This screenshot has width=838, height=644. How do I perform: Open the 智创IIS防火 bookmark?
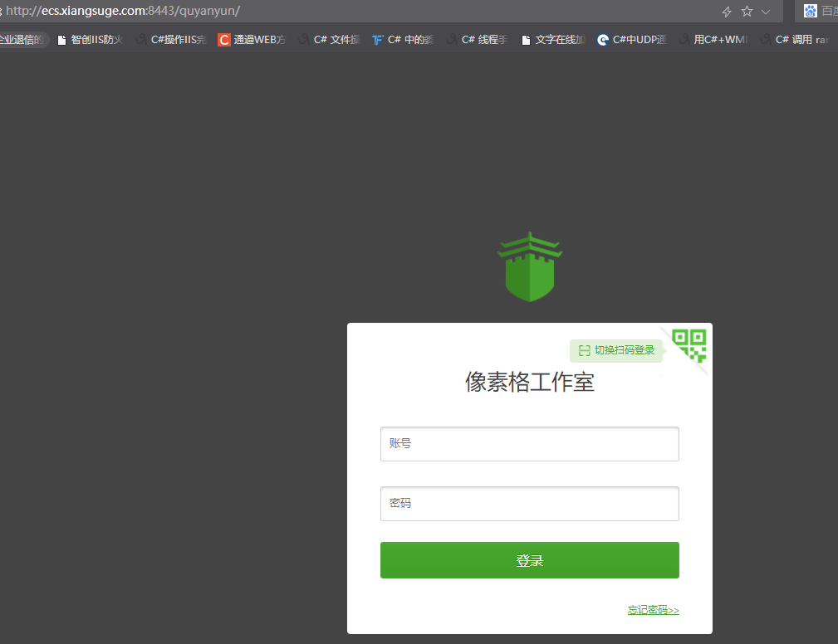tap(90, 39)
